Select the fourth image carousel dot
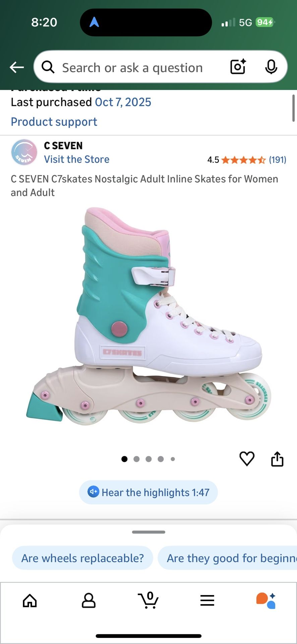This screenshot has height=644, width=297. tap(161, 459)
